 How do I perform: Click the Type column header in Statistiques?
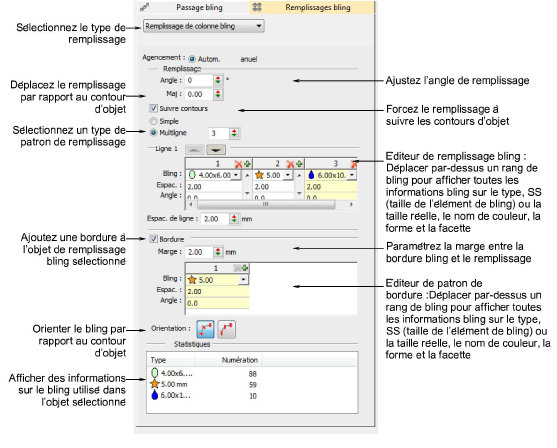171,360
